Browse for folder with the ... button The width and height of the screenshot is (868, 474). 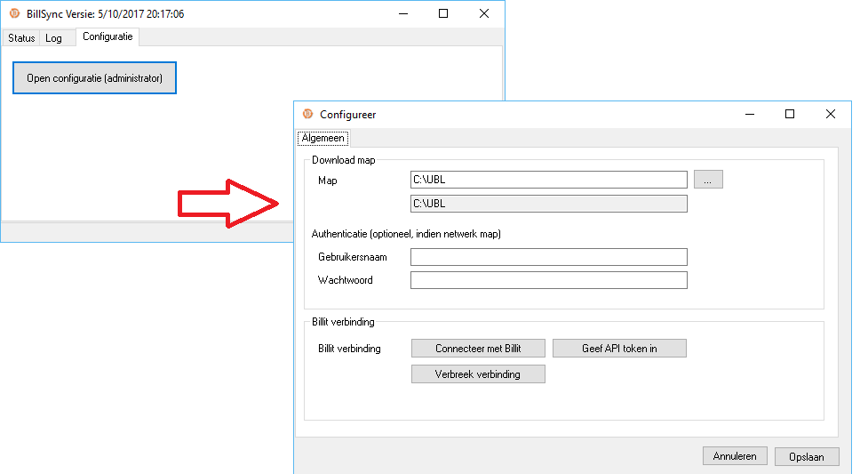(708, 180)
